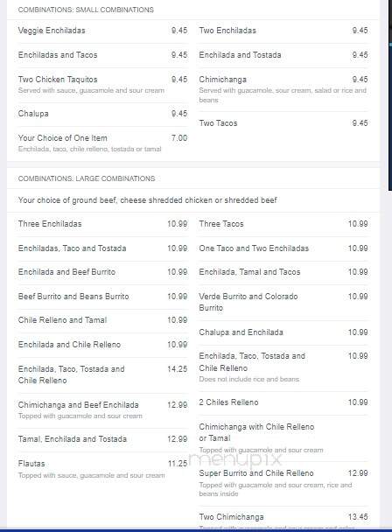This screenshot has height=532, width=392.
Task: Click the Small Combinations section header
Action: (86, 10)
